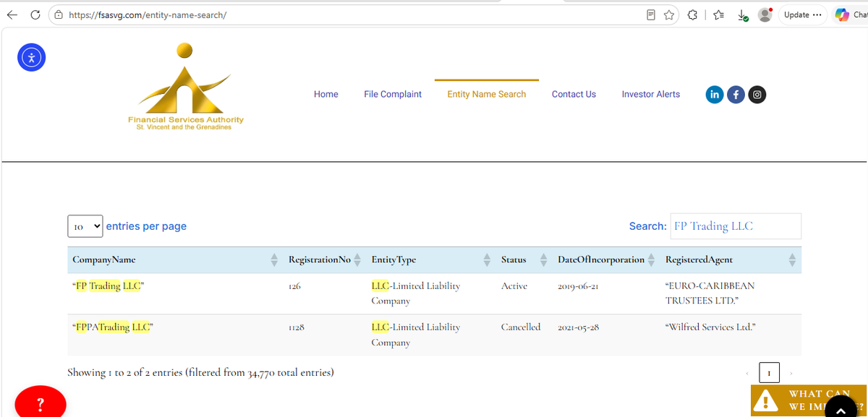Screen dimensions: 868x417
Task: Select the Entity Name Search tab
Action: click(x=487, y=94)
